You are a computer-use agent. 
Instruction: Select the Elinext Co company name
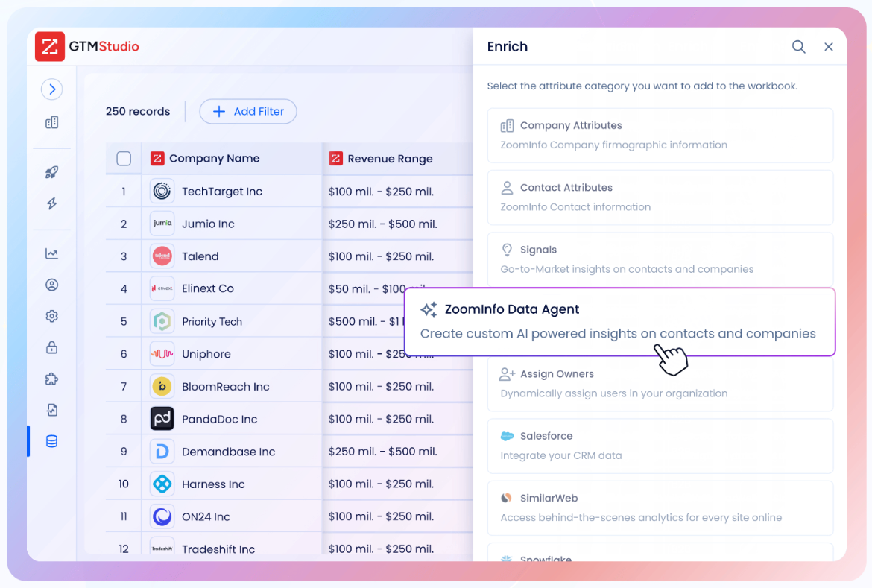coord(207,288)
